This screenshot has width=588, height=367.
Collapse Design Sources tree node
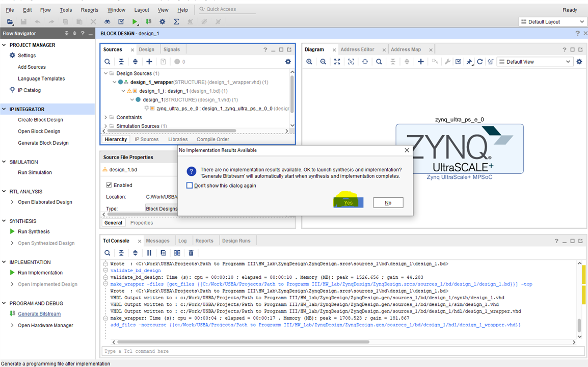point(106,73)
